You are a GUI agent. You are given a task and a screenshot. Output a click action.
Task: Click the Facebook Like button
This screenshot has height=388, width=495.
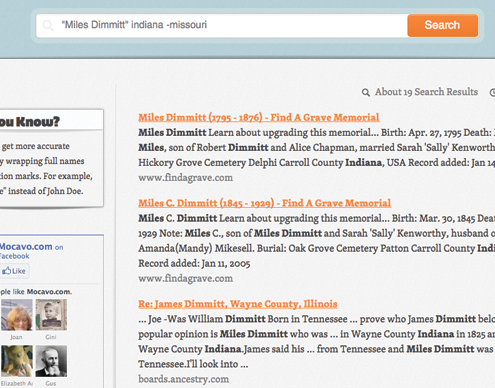pyautogui.click(x=14, y=271)
